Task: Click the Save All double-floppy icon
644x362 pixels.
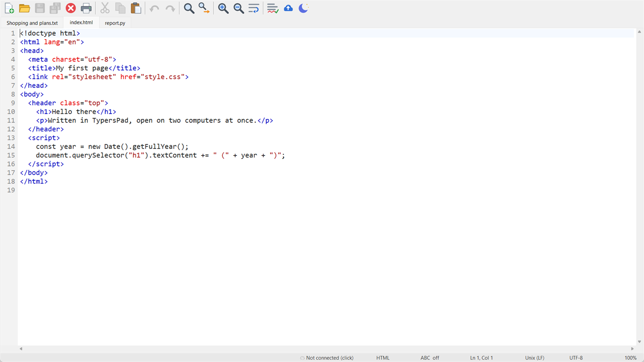Action: [55, 8]
